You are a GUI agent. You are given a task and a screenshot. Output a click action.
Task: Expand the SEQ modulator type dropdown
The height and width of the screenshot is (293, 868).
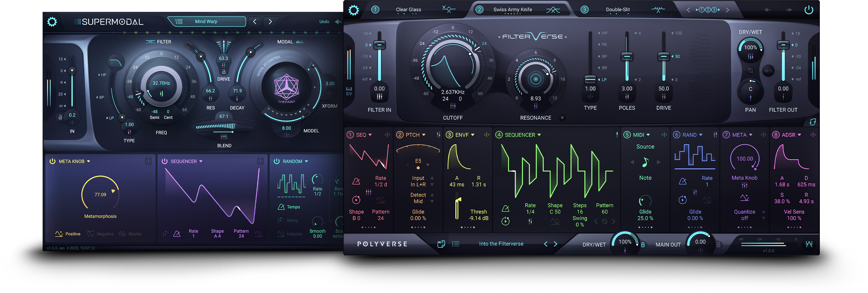click(x=370, y=135)
